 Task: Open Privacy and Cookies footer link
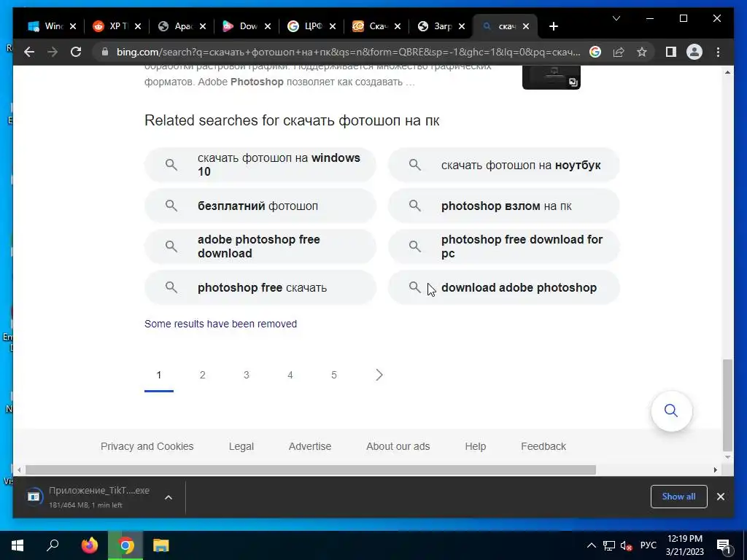tap(147, 446)
